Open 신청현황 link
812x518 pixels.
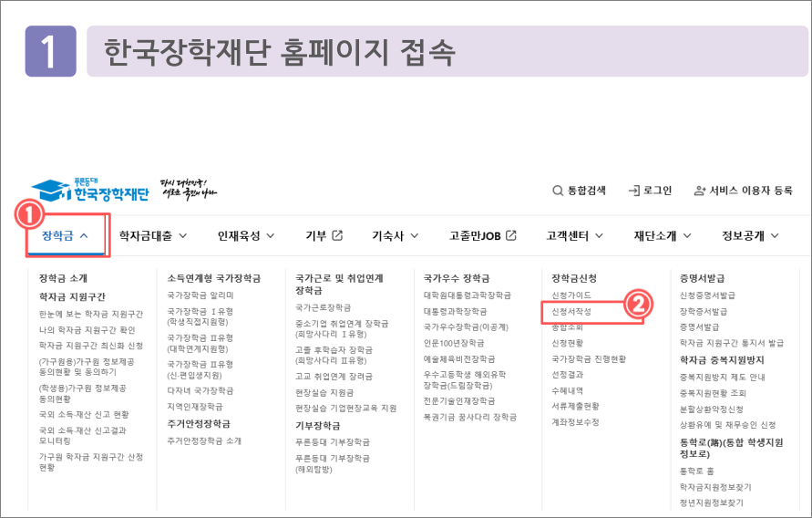point(568,343)
